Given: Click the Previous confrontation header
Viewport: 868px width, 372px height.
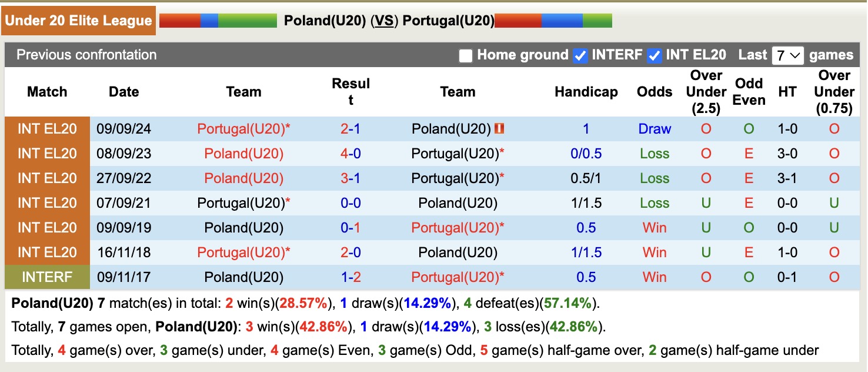Looking at the screenshot, I should click(x=86, y=55).
